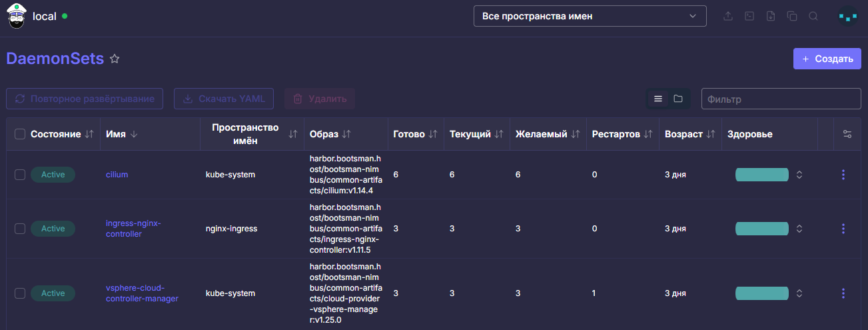Click the Удалить button
The height and width of the screenshot is (330, 868).
(320, 99)
